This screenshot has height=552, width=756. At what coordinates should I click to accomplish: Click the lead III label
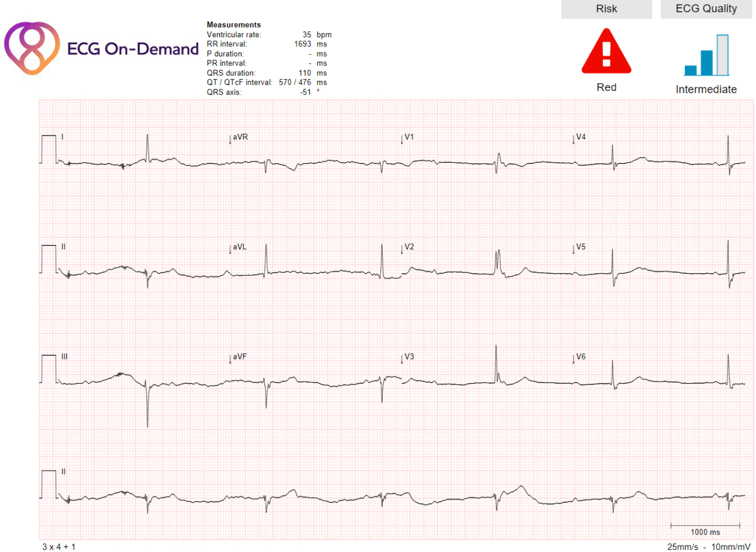(64, 356)
